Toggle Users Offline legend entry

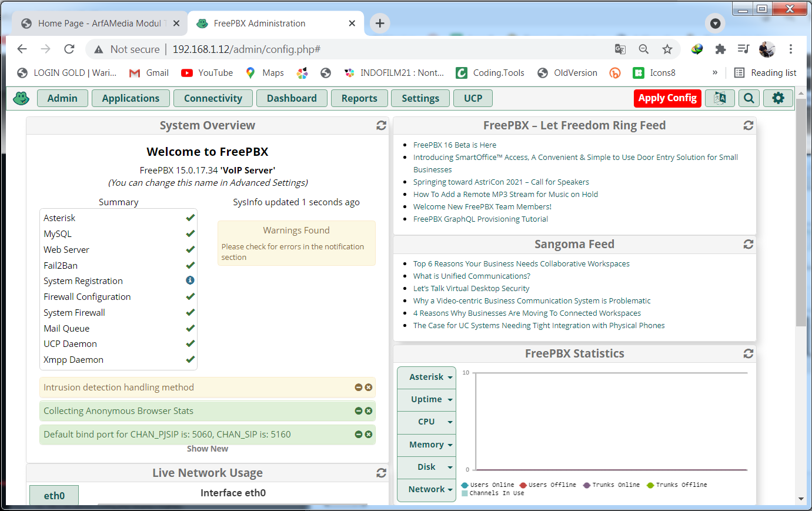(547, 485)
